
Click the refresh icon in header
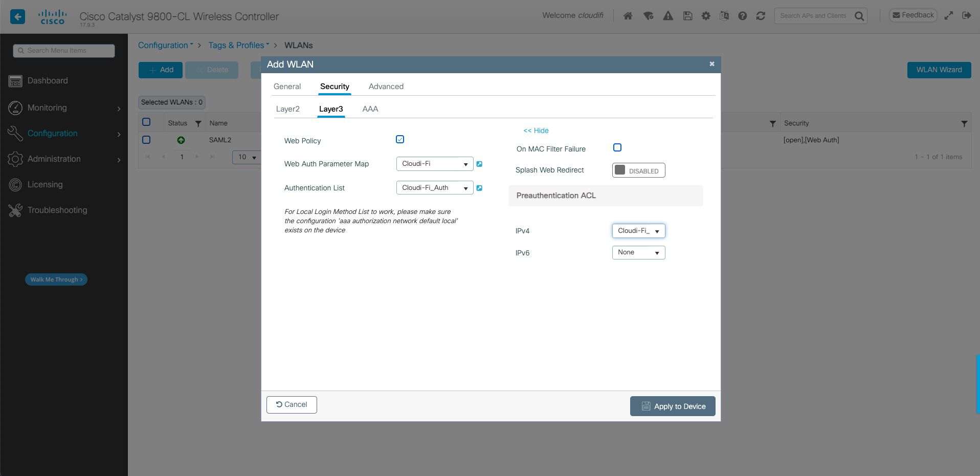tap(761, 16)
